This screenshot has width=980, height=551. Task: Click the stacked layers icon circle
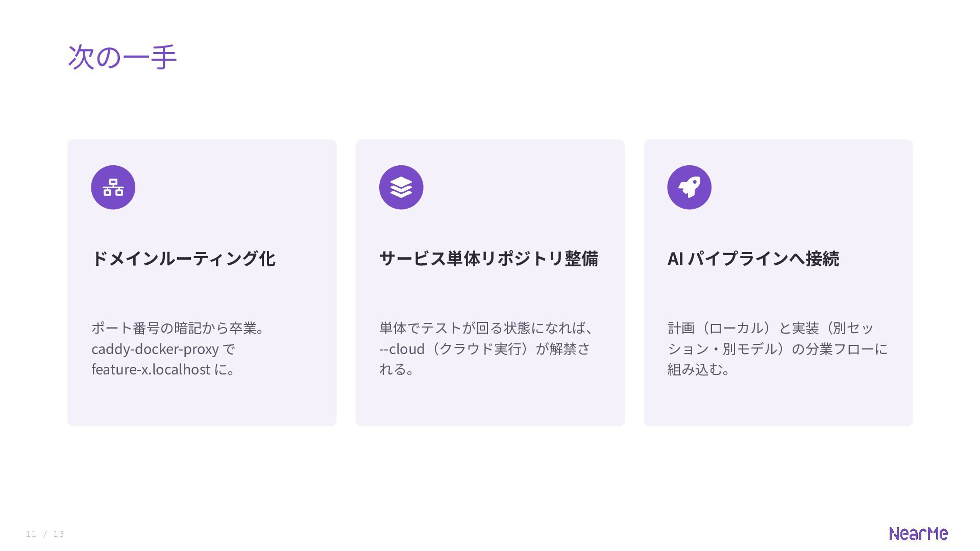tap(401, 187)
